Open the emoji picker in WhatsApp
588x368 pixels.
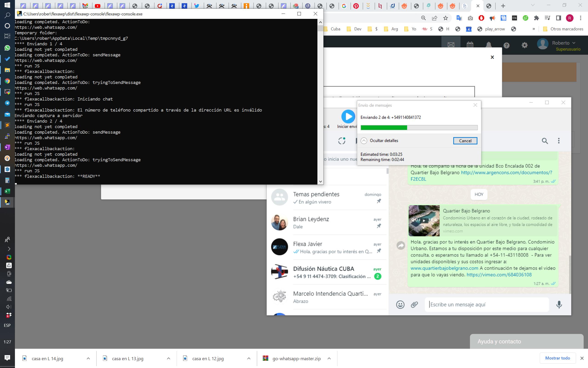(400, 305)
